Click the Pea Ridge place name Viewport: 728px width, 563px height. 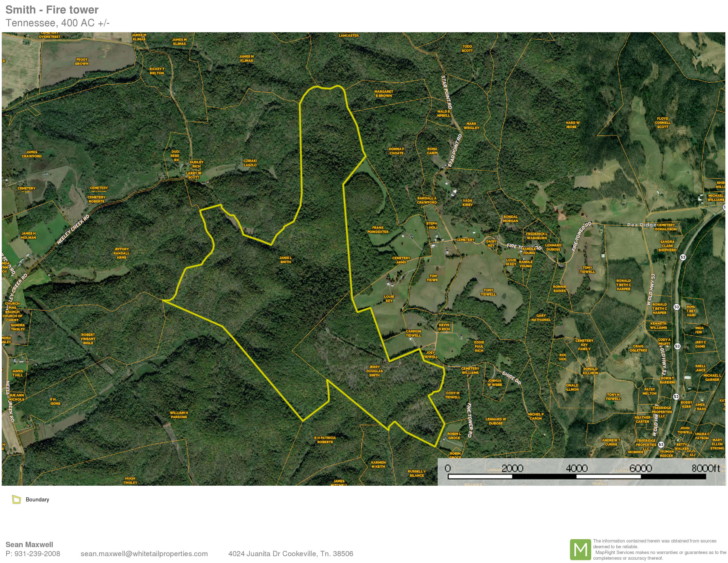[x=642, y=225]
